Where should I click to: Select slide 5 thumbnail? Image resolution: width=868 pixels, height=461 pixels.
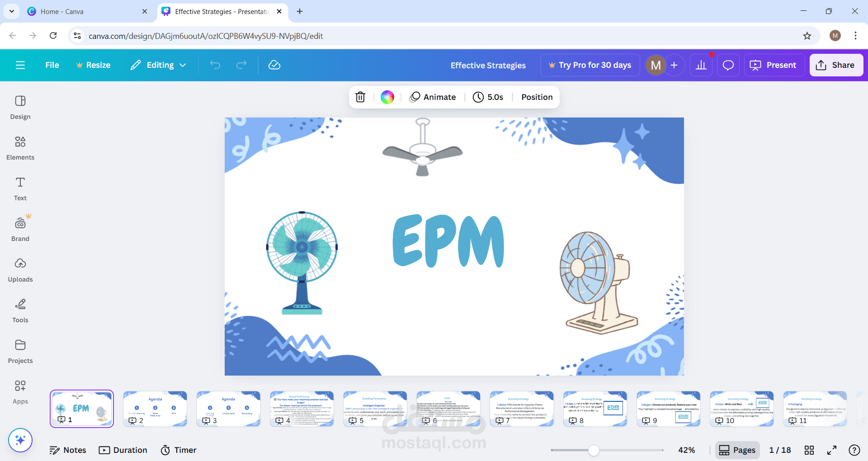click(375, 409)
